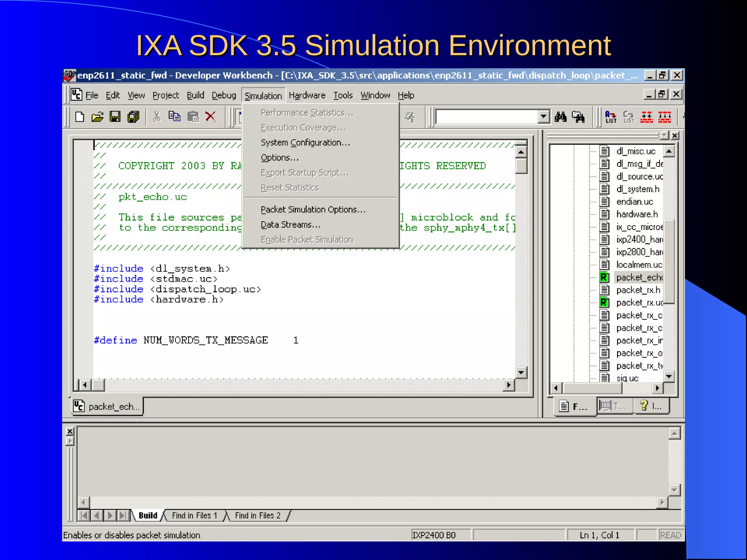Click the R icon beside packet_rx.uc
747x560 pixels.
click(x=604, y=303)
